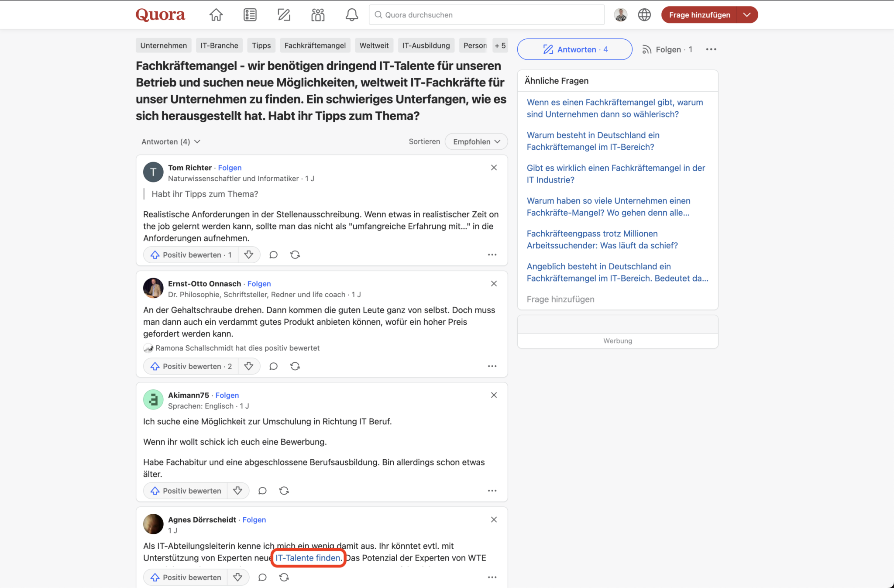
Task: Open the notifications bell icon
Action: 351,14
